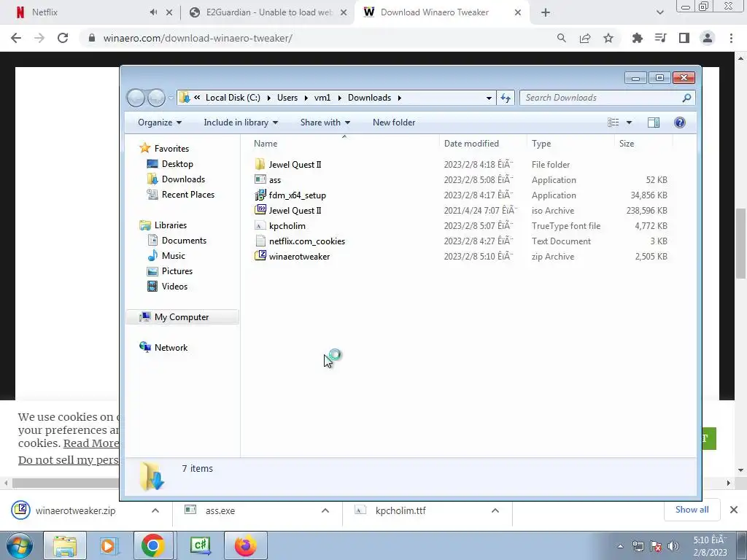Open the Chrome tab search chevron

tap(659, 12)
